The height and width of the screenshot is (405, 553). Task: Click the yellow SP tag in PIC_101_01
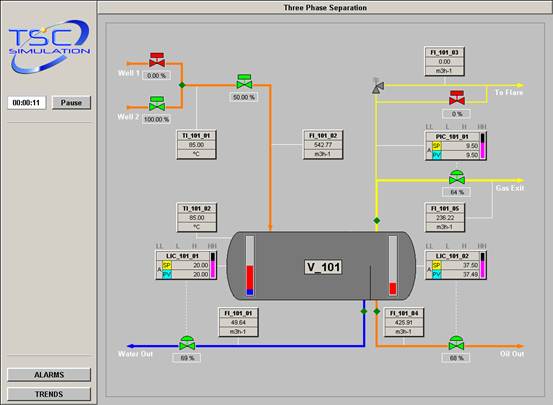tap(437, 146)
